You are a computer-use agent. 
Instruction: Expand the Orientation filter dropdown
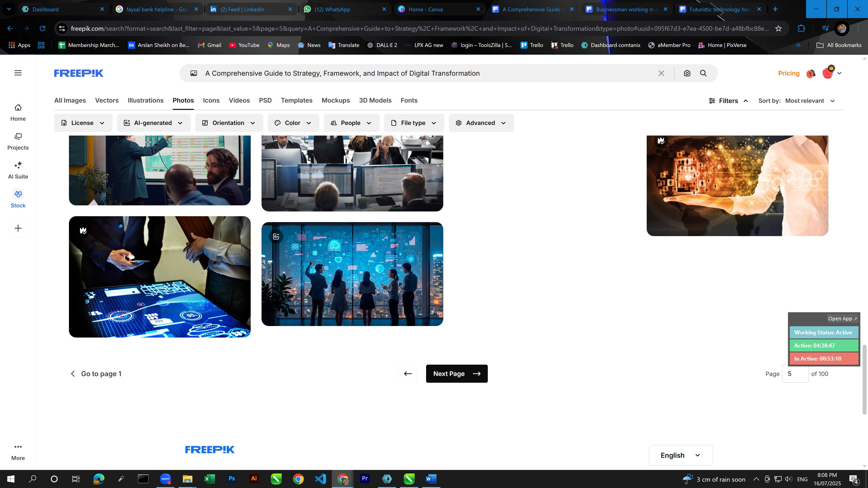(x=229, y=123)
